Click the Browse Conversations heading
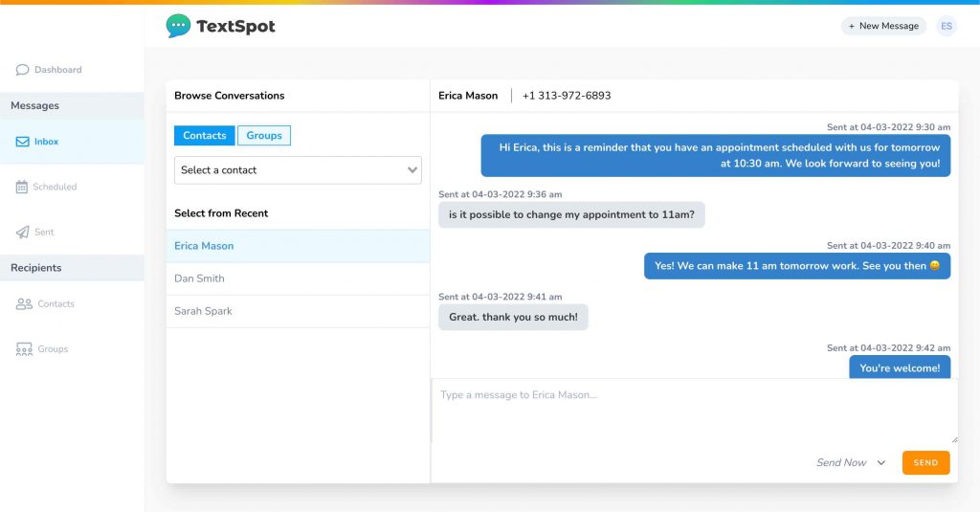Screen dimensions: 980x512 230,96
